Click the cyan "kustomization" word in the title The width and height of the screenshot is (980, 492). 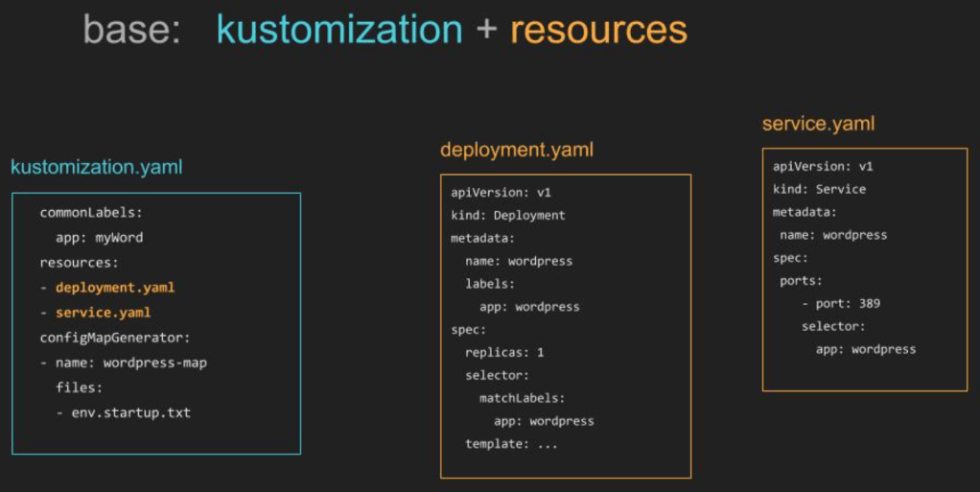[339, 30]
